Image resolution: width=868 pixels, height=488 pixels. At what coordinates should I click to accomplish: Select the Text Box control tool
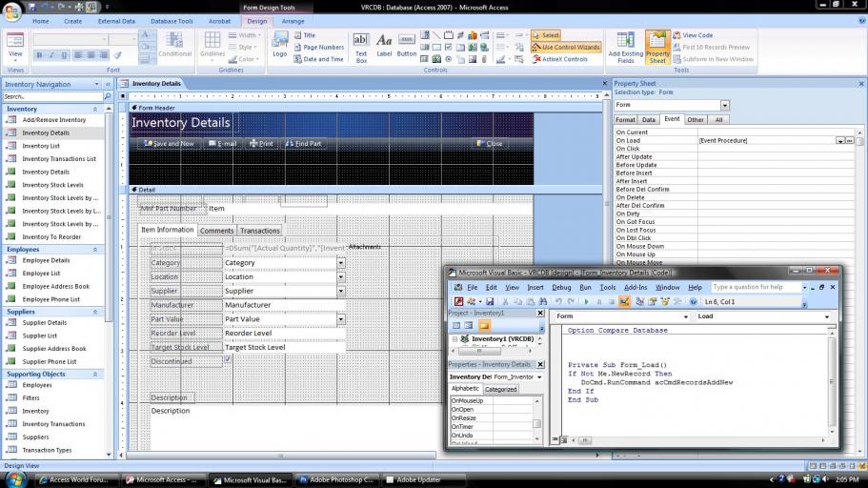361,48
